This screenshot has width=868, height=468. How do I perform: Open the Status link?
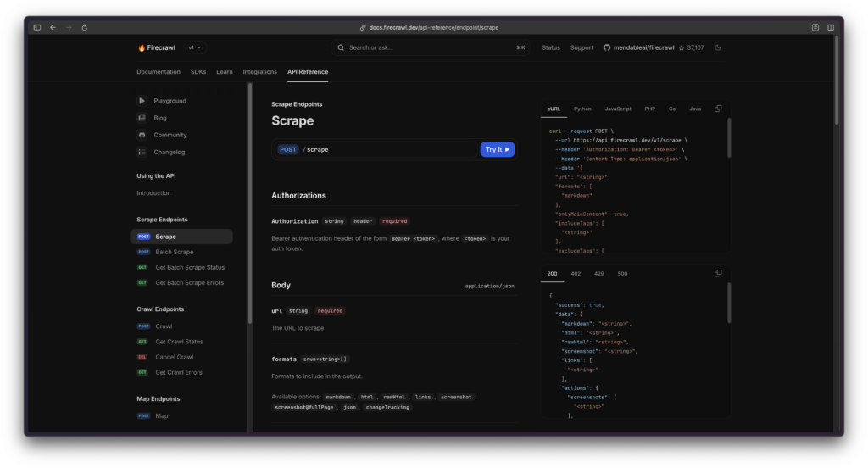(551, 47)
